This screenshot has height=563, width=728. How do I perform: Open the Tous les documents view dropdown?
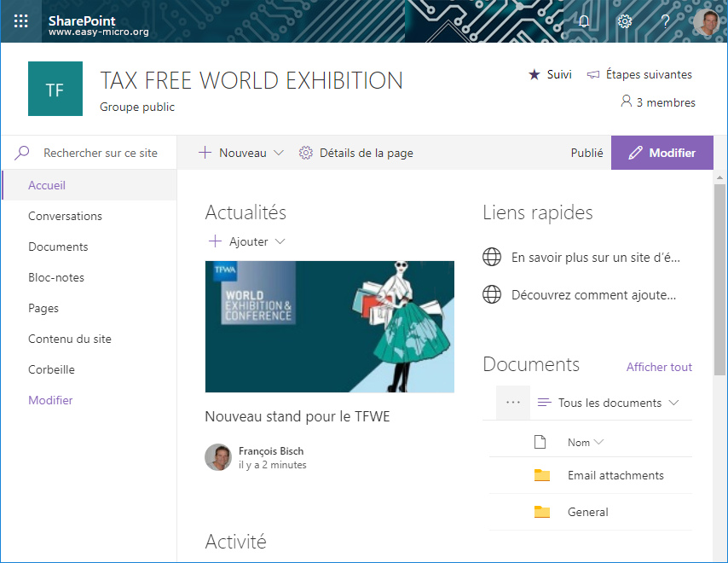(674, 403)
